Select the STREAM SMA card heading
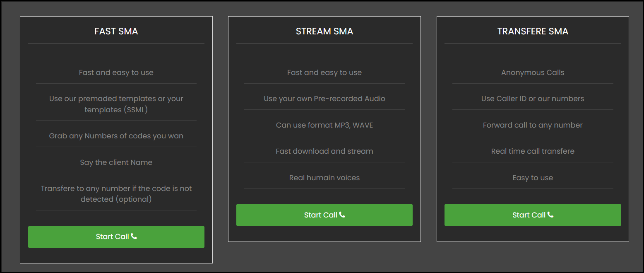This screenshot has height=273, width=644. click(324, 31)
